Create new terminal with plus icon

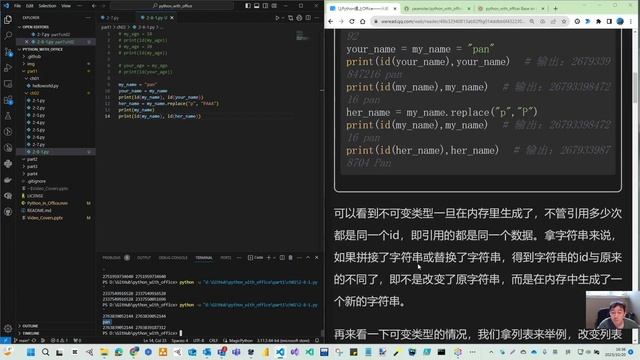tap(269, 258)
